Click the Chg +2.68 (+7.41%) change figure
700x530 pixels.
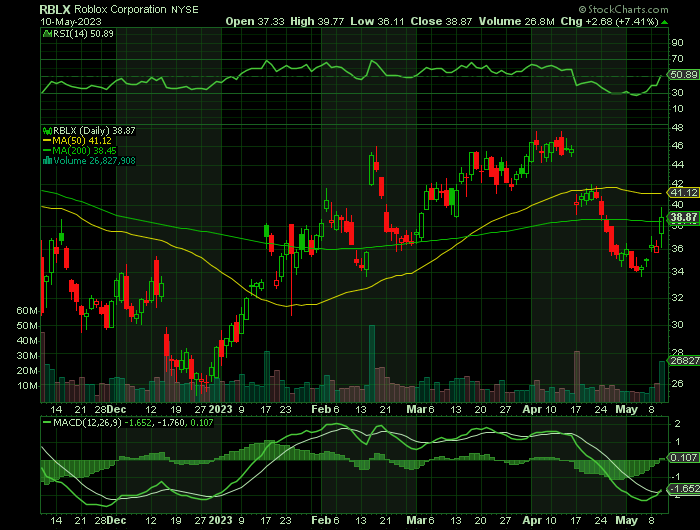coord(609,21)
